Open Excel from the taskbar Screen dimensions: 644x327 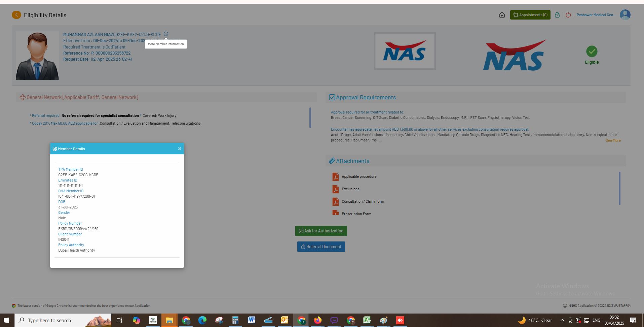click(x=367, y=320)
